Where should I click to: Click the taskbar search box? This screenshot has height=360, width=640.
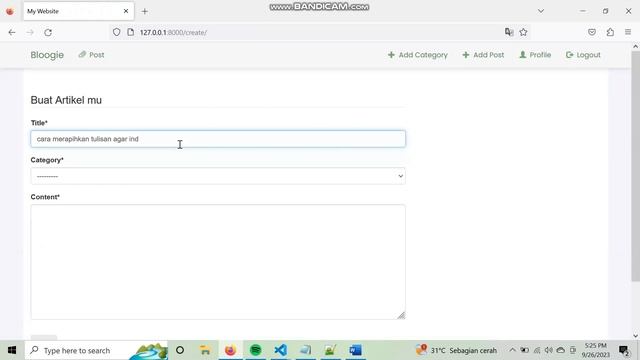(96, 350)
